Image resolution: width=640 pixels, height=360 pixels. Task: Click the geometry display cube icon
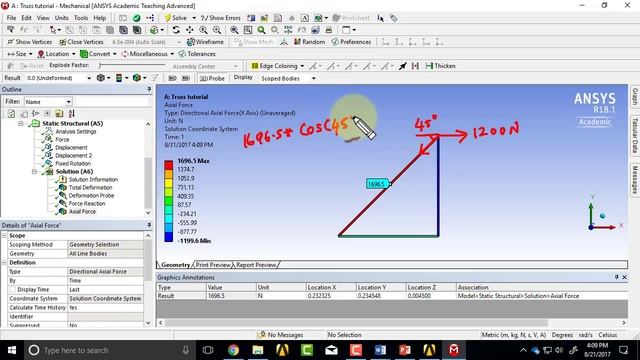tap(100, 78)
